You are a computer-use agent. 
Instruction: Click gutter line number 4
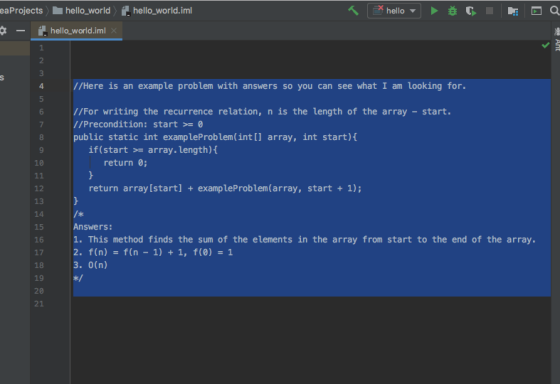(41, 86)
